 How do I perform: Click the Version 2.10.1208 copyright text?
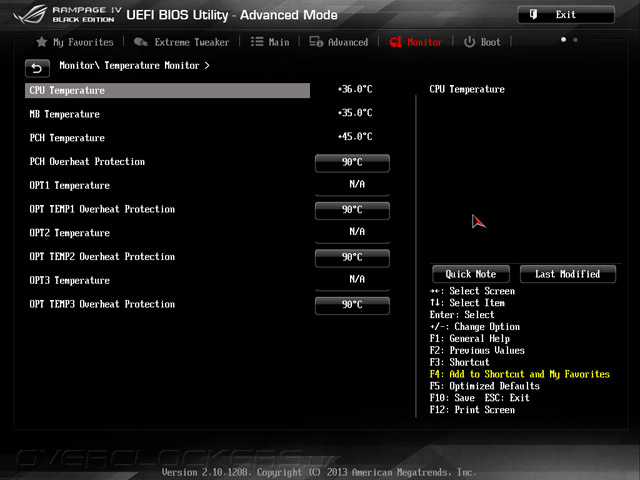click(319, 472)
